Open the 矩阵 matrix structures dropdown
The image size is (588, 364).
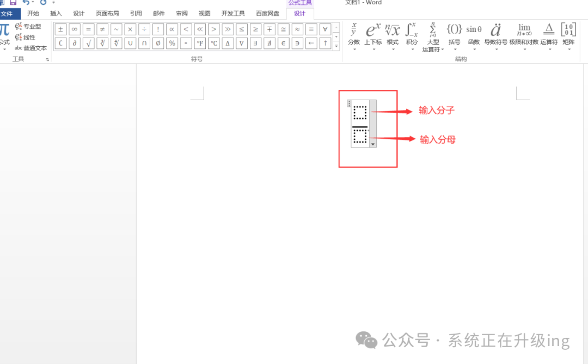coord(568,36)
